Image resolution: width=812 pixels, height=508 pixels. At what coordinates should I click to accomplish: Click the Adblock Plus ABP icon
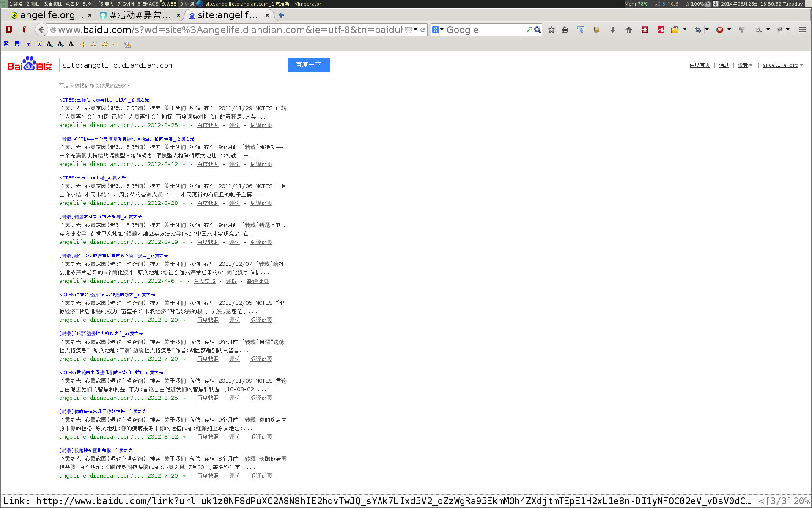(x=719, y=30)
